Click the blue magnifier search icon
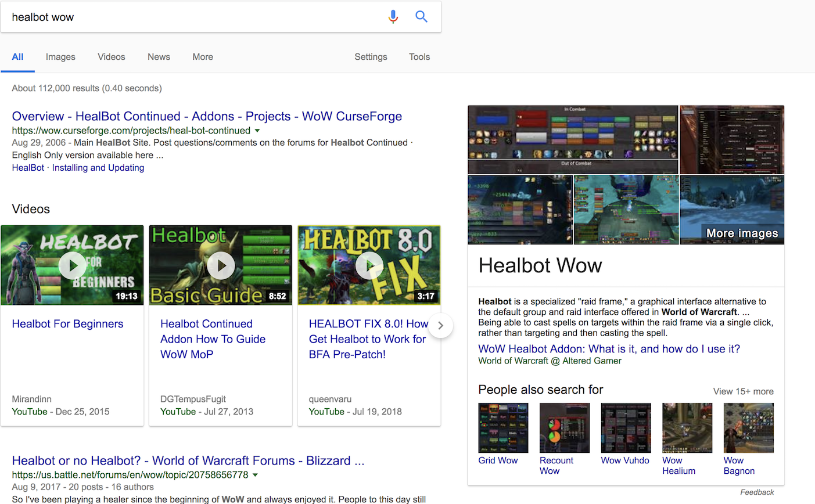The height and width of the screenshot is (504, 815). [x=422, y=17]
